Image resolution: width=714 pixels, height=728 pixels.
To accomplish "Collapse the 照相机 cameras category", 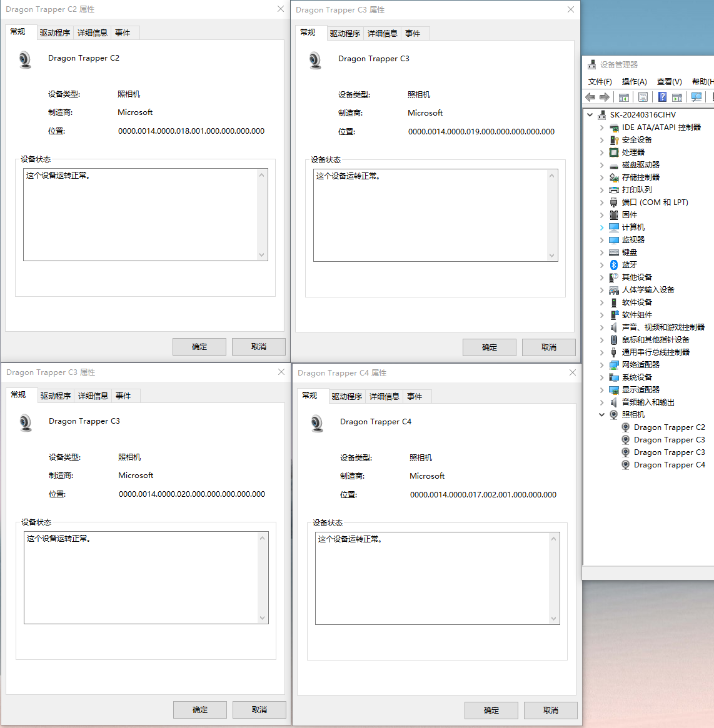I will coord(601,414).
